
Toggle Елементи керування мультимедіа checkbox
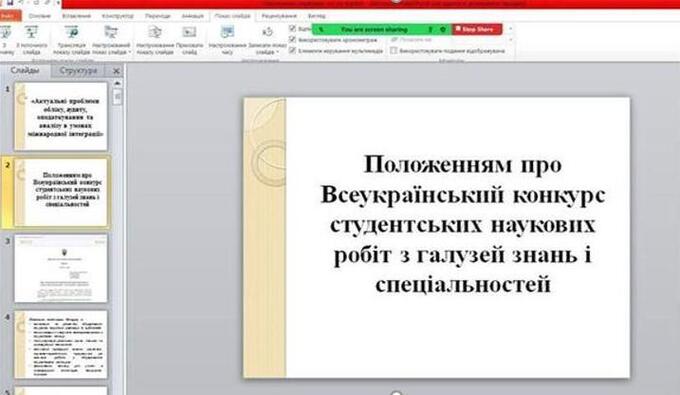pos(293,50)
